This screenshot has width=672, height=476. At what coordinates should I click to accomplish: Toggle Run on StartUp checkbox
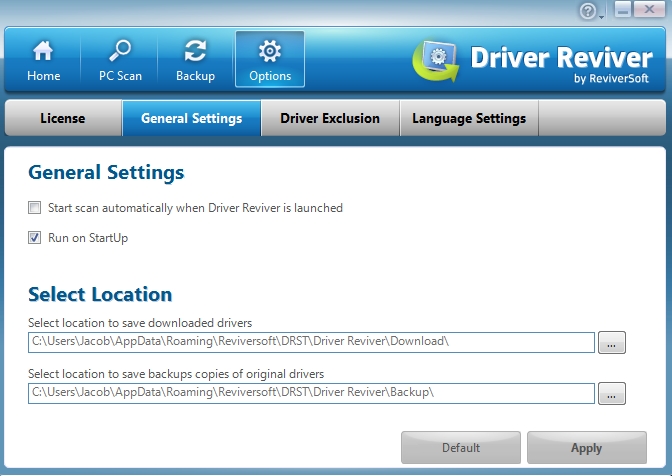35,237
